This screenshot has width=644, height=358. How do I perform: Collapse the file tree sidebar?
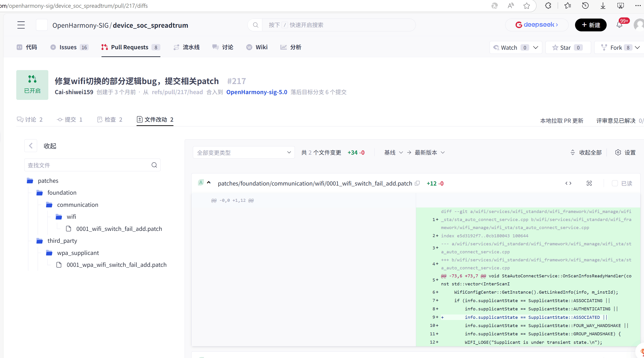(x=31, y=146)
